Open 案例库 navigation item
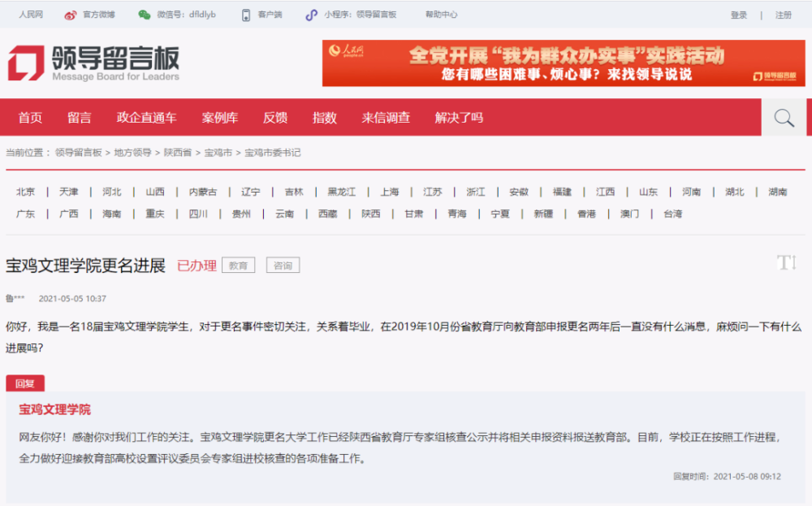 pyautogui.click(x=219, y=118)
